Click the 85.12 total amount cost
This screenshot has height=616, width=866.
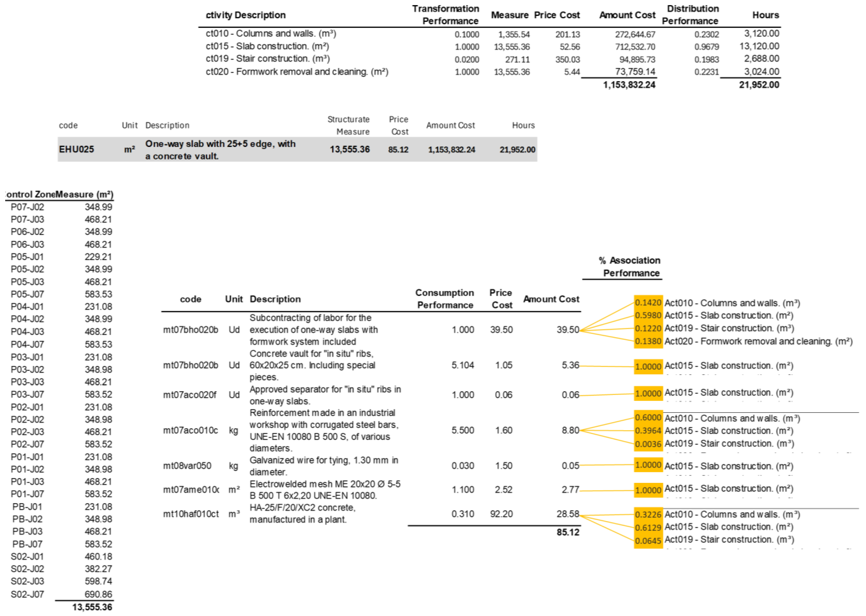568,532
